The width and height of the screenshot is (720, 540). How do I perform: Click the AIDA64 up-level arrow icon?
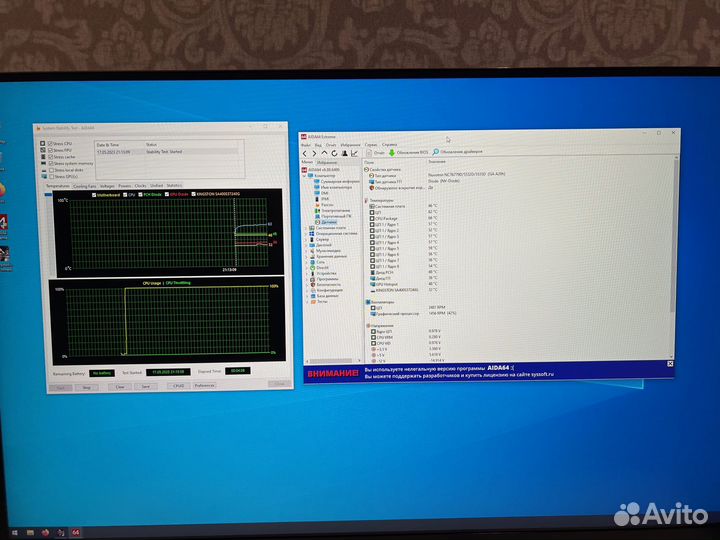coord(324,153)
